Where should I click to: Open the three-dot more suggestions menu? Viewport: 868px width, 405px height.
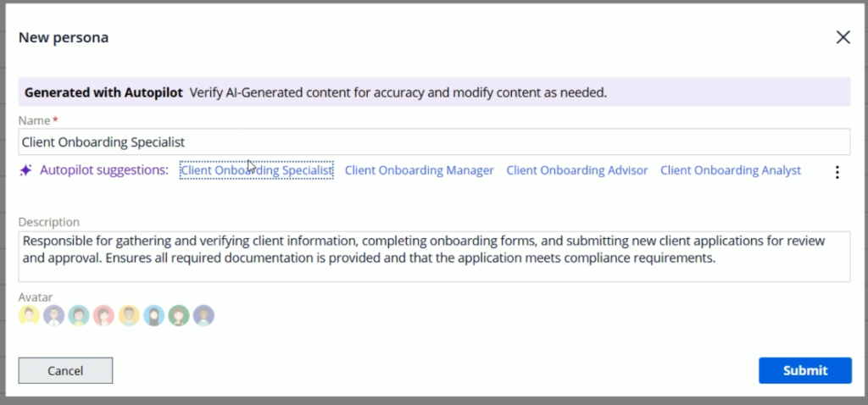pos(837,172)
